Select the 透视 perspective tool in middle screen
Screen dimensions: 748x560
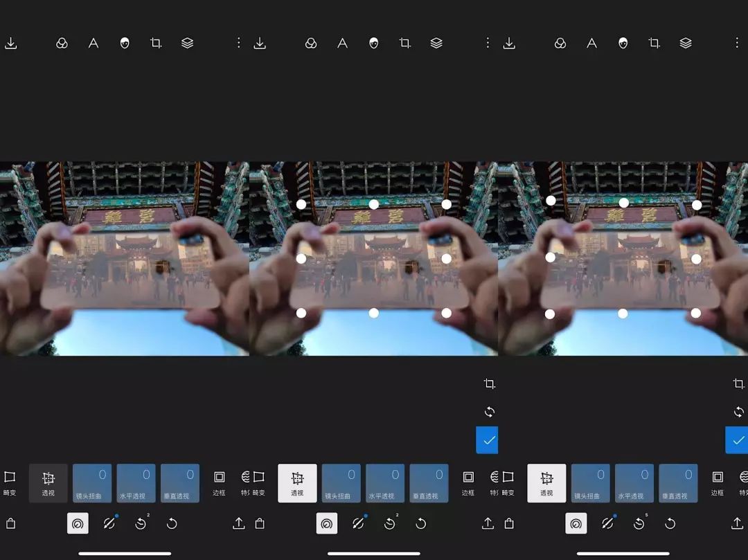tap(297, 483)
